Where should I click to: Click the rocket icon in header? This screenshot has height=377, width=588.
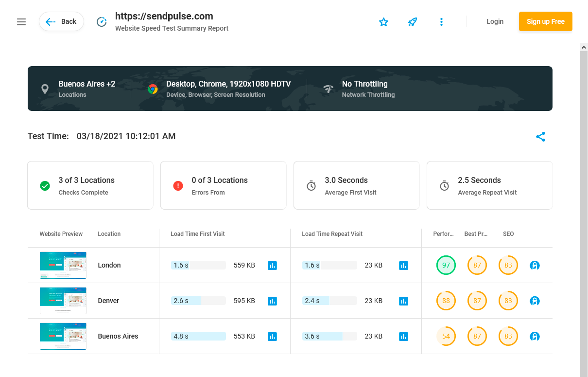pyautogui.click(x=413, y=22)
